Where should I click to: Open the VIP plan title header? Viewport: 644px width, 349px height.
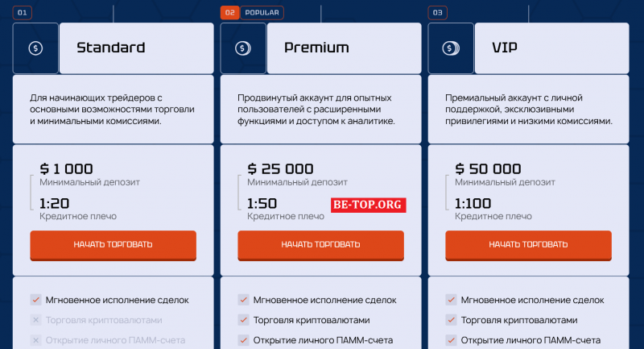pyautogui.click(x=552, y=48)
